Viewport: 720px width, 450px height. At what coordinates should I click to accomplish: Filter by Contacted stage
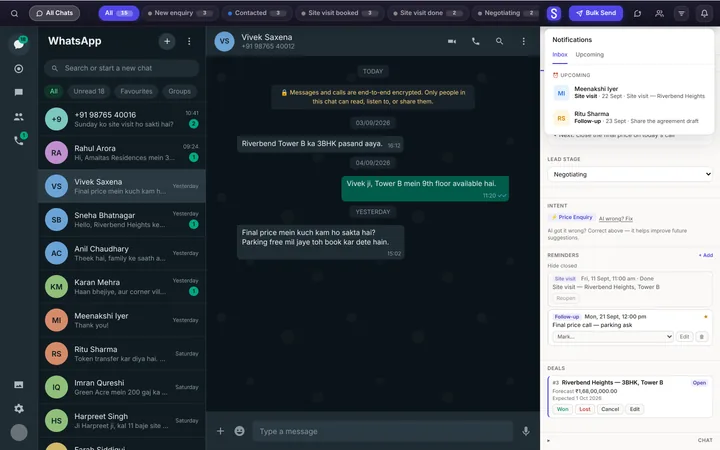point(257,13)
